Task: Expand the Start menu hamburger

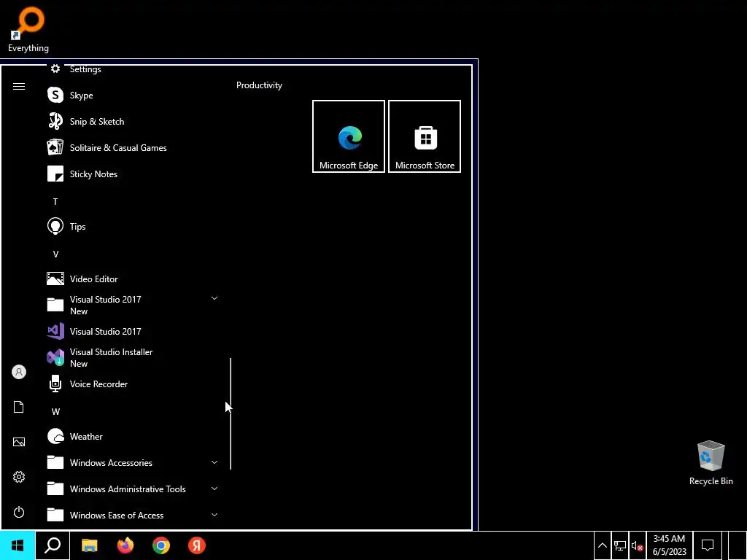Action: 18,86
